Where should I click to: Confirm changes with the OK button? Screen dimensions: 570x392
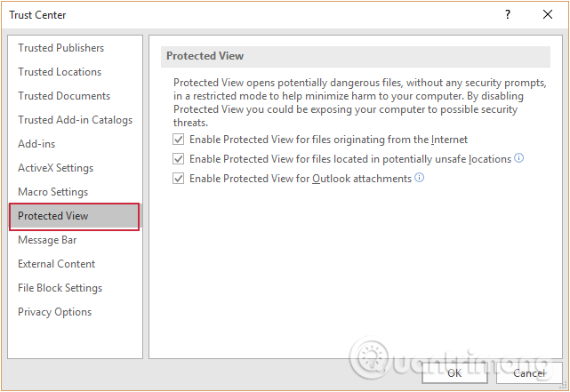454,373
